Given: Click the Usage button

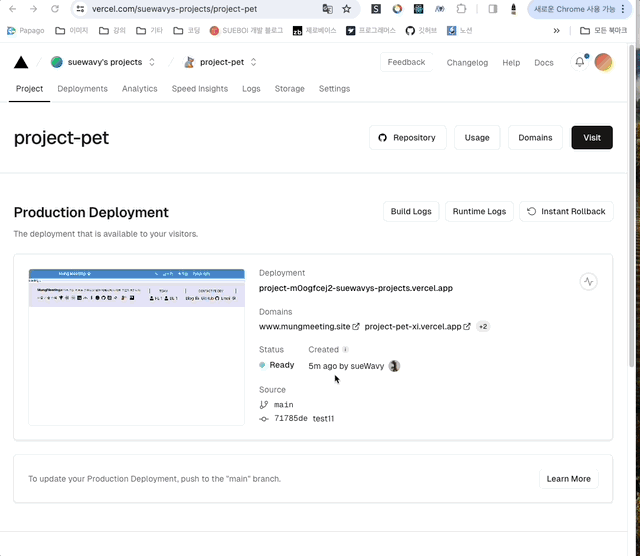Looking at the screenshot, I should click(477, 138).
